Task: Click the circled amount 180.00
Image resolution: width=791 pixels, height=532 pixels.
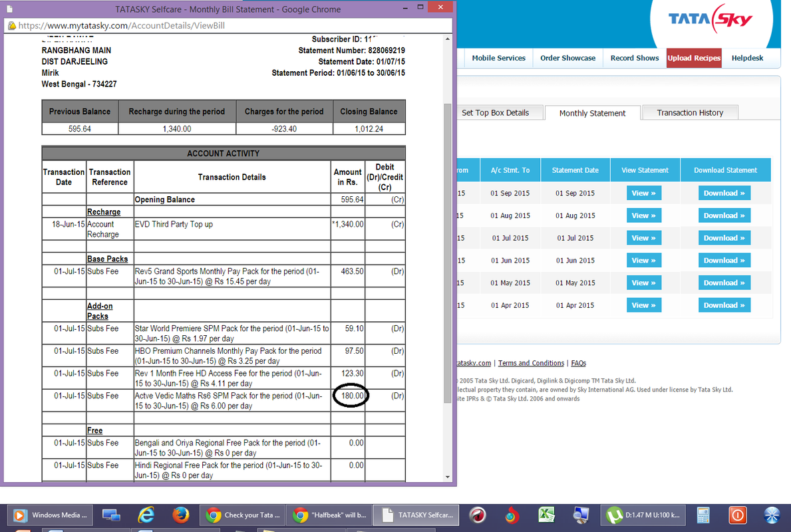Action: (x=352, y=396)
